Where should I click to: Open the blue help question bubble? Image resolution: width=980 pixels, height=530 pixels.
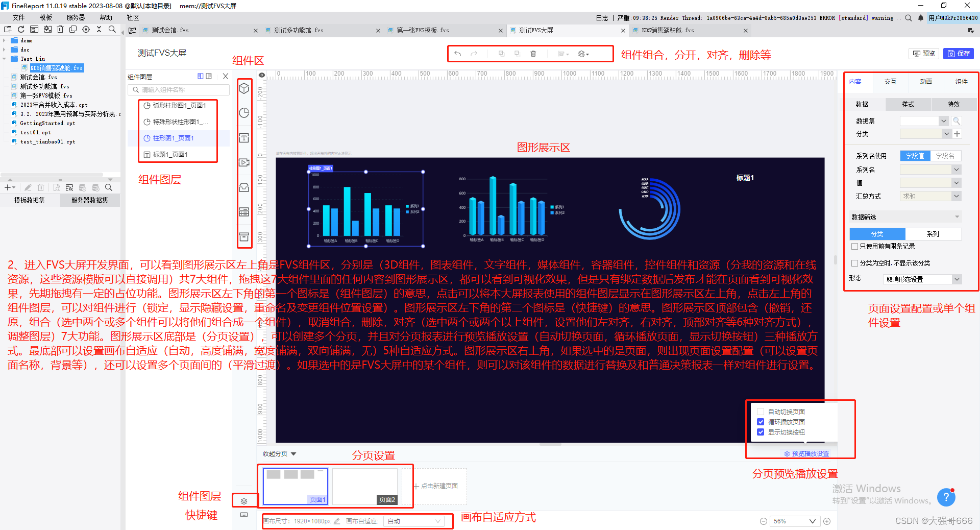pyautogui.click(x=946, y=497)
